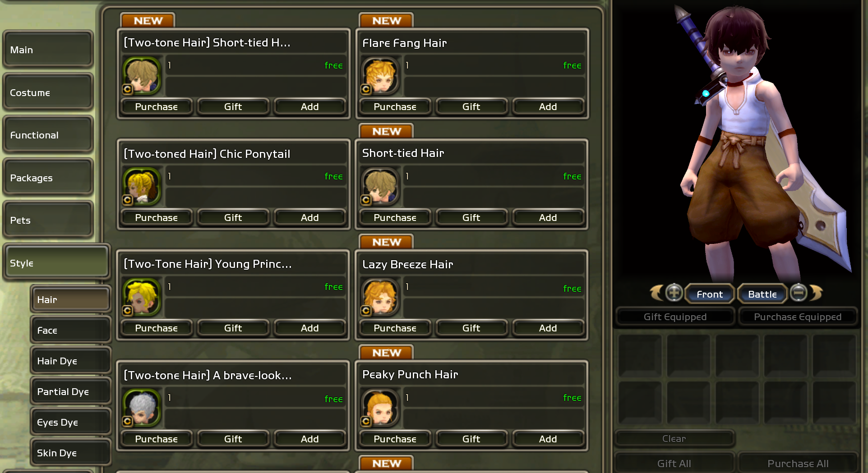Zoom out character preview with minus icon
Viewport: 868px width, 473px height.
(x=799, y=293)
